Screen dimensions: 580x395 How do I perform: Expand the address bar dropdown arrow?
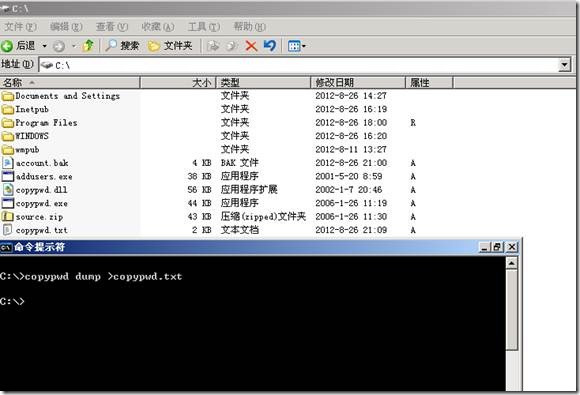(x=564, y=65)
